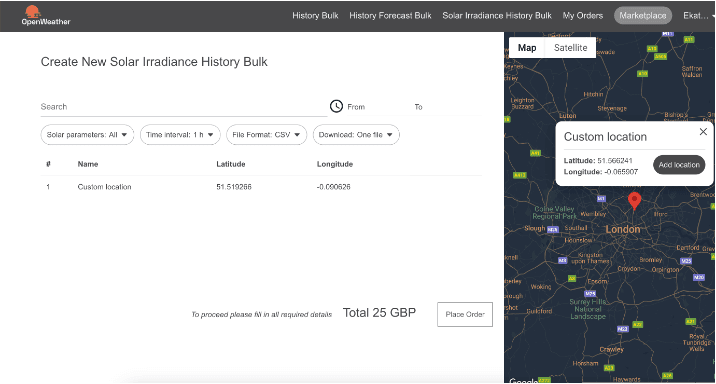Select the Custom location table row
The height and width of the screenshot is (384, 716).
click(261, 187)
